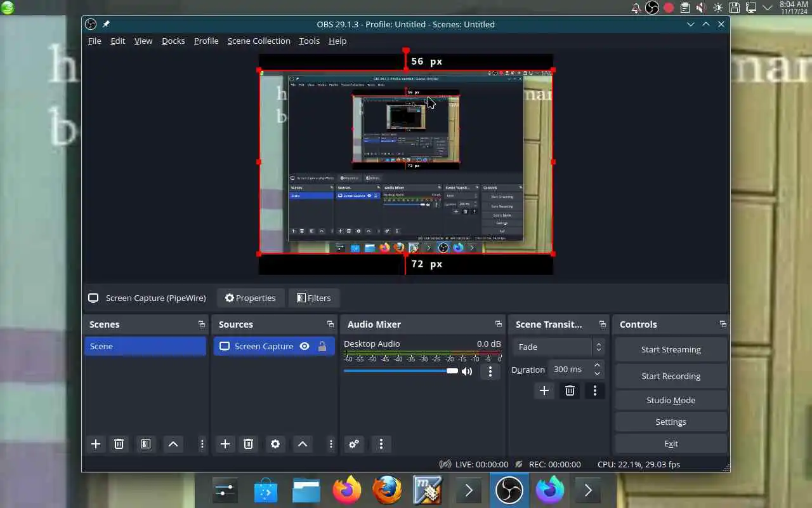Image resolution: width=812 pixels, height=508 pixels.
Task: Launch the orange-and-purple Firefox from the taskbar
Action: coord(347,490)
